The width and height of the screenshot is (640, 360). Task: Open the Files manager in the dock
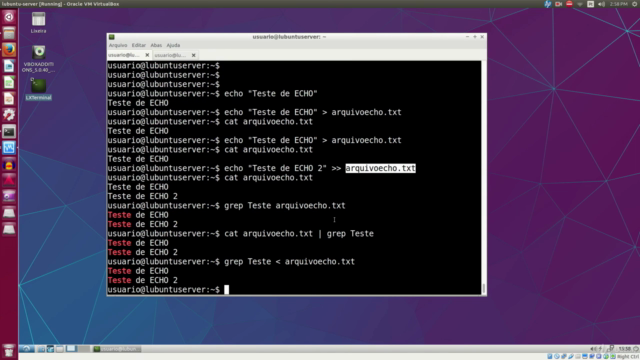point(9,33)
